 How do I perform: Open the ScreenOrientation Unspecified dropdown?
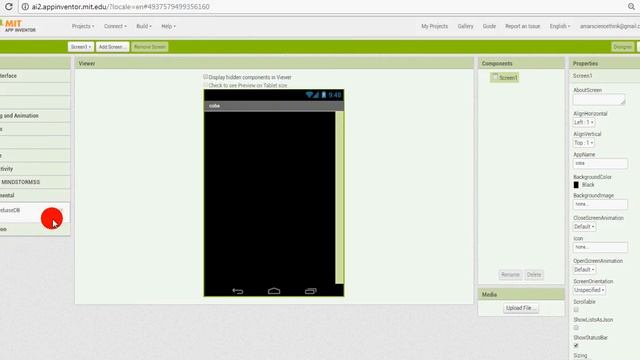tap(589, 290)
